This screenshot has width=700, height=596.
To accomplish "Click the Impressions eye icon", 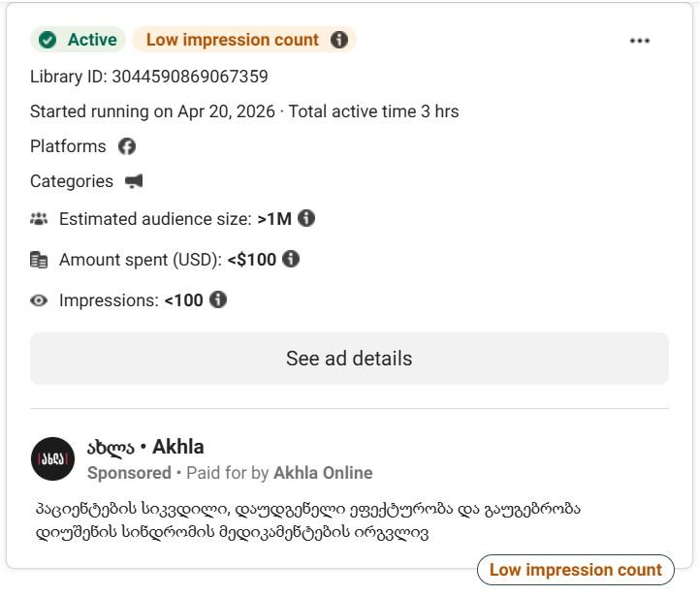I will click(39, 300).
